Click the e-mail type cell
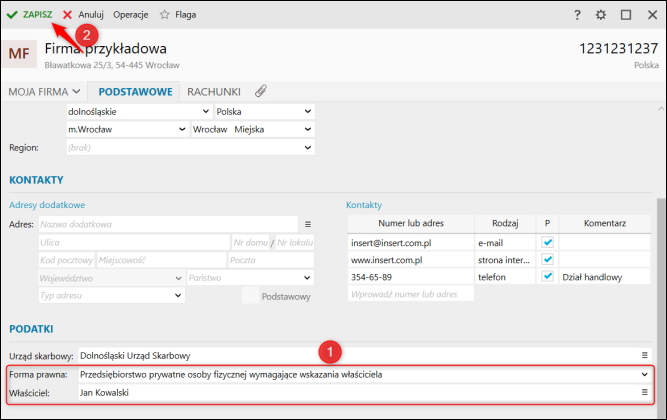Image resolution: width=667 pixels, height=420 pixels. point(505,243)
